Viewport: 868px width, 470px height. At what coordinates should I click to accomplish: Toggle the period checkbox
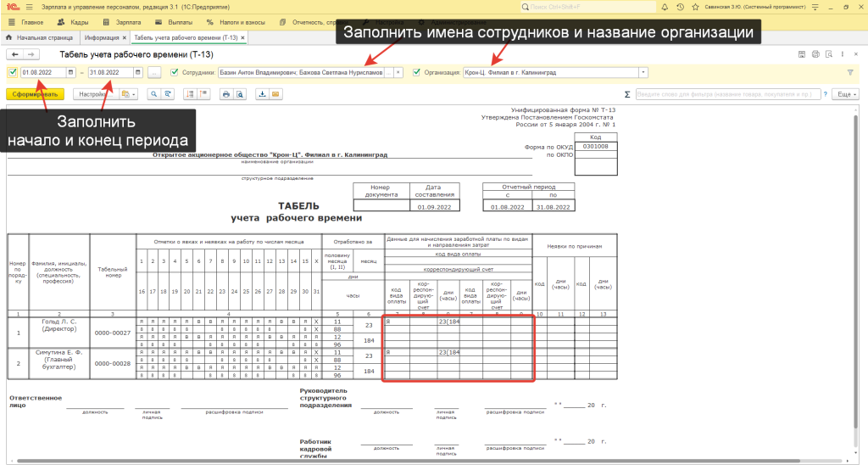point(12,73)
